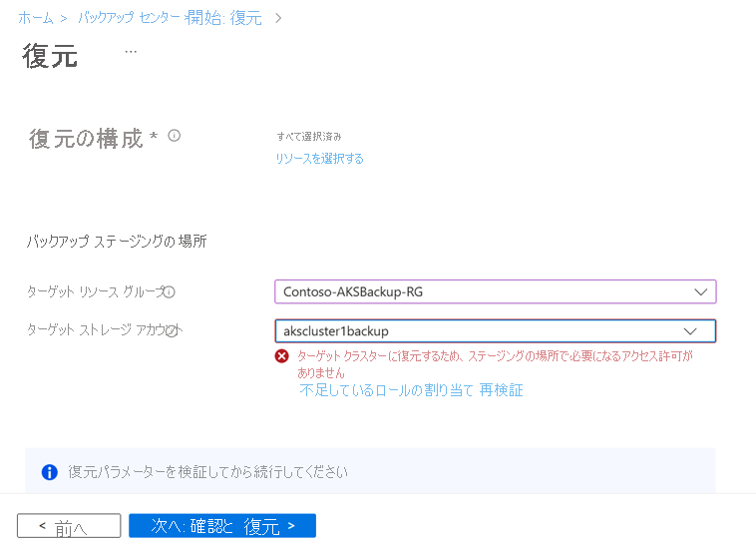The image size is (756, 546).
Task: Click the ホーム breadcrumb link
Action: pyautogui.click(x=36, y=18)
